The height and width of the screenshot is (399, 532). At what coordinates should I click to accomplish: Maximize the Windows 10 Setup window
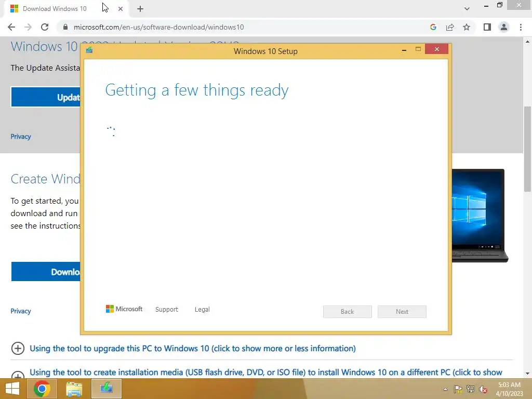coord(418,49)
